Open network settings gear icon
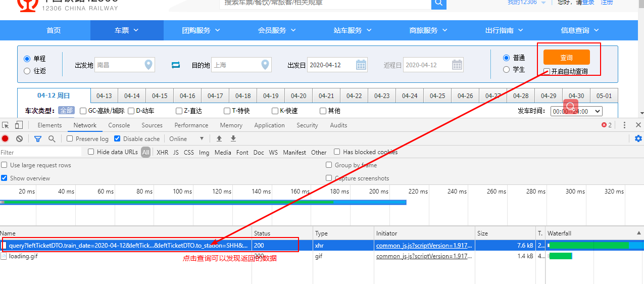The width and height of the screenshot is (644, 284). tap(638, 138)
